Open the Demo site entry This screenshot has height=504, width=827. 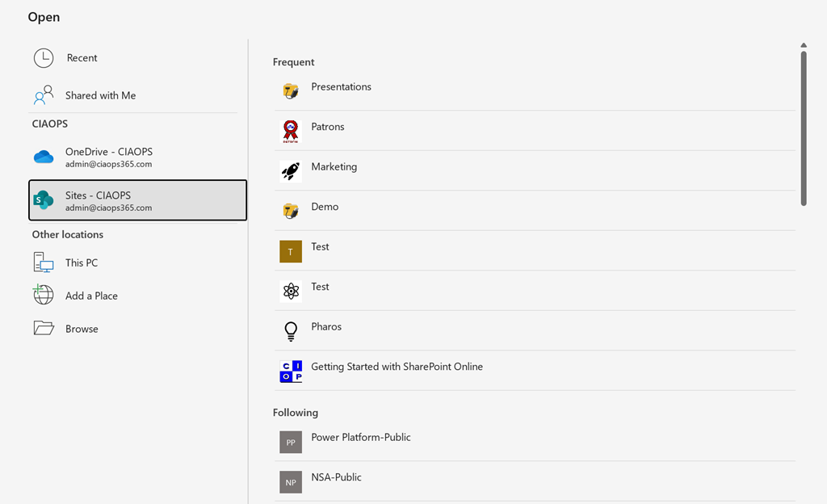click(325, 207)
